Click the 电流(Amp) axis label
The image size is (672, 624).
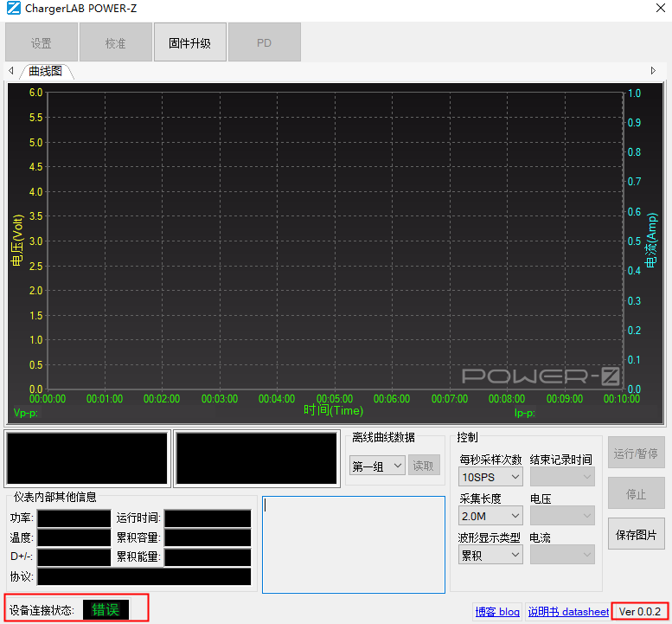click(x=651, y=240)
